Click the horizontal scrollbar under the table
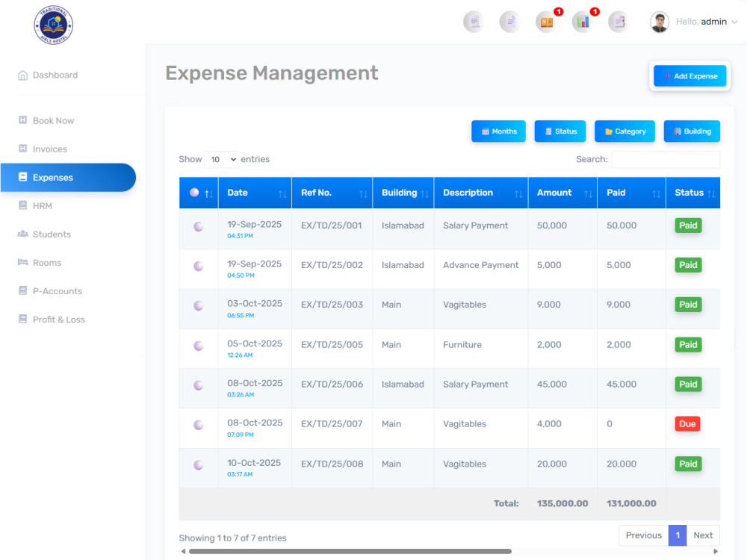Screen dimensions: 747x560 pyautogui.click(x=350, y=552)
